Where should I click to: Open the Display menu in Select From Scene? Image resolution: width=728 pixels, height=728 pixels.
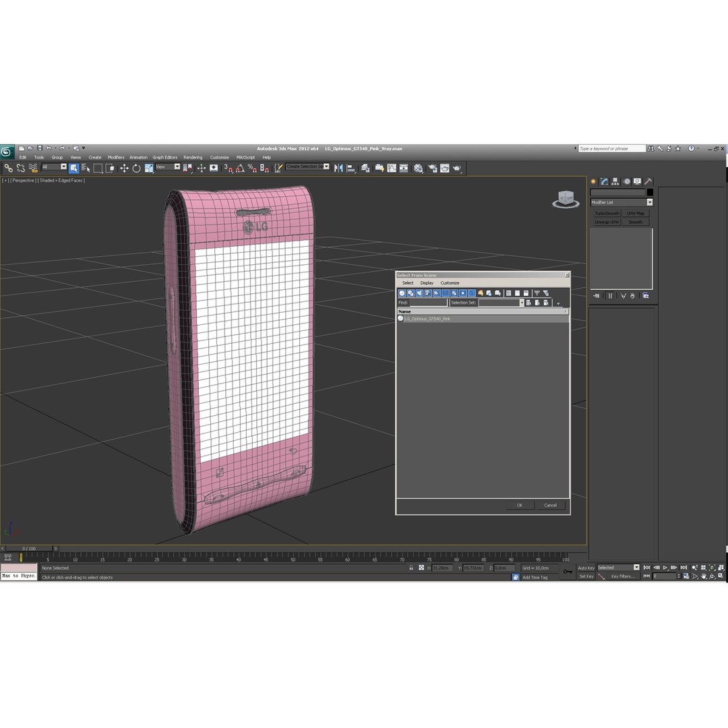(x=427, y=282)
